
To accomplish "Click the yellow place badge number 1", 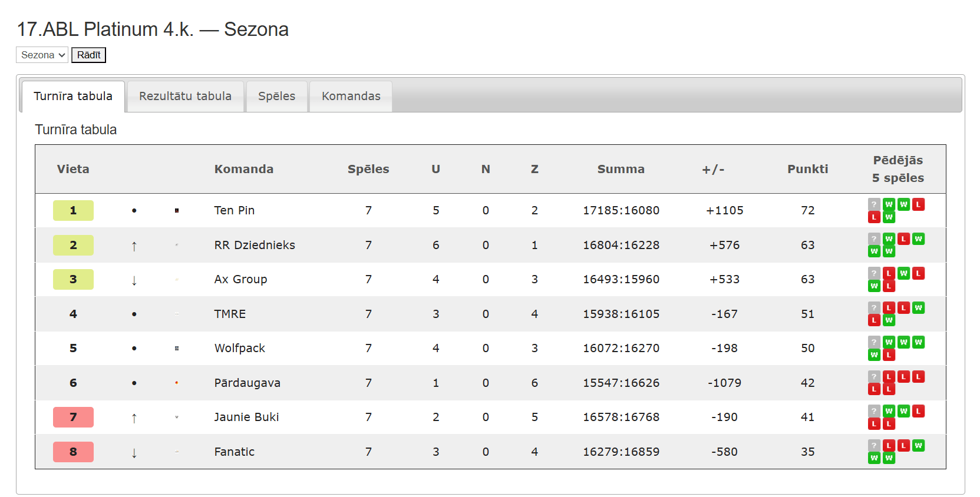I will (73, 210).
